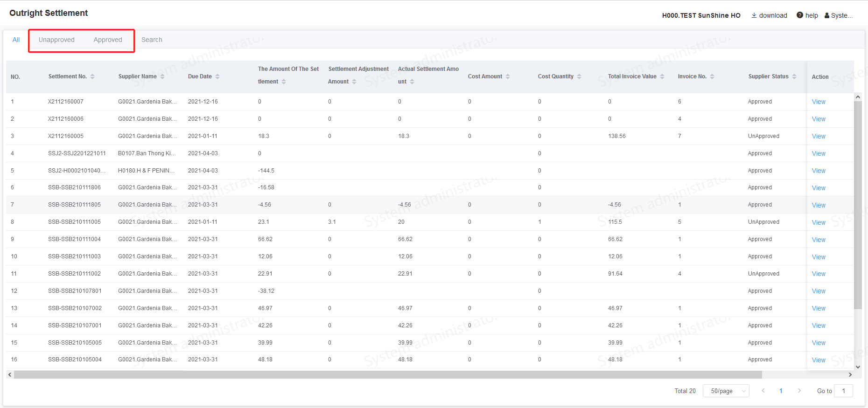Sort by Settlement No. column arrows
The image size is (868, 408).
pos(92,76)
